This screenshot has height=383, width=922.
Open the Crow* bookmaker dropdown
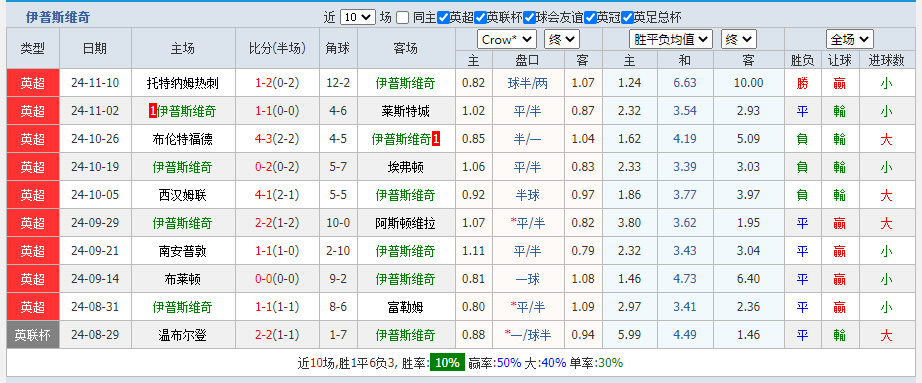pos(506,39)
